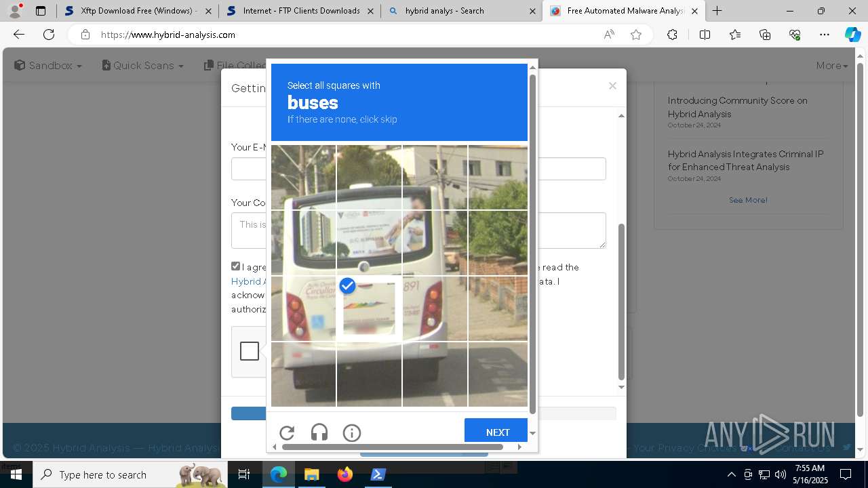Viewport: 868px width, 488px height.
Task: Click the NEXT button in captcha
Action: tap(498, 432)
